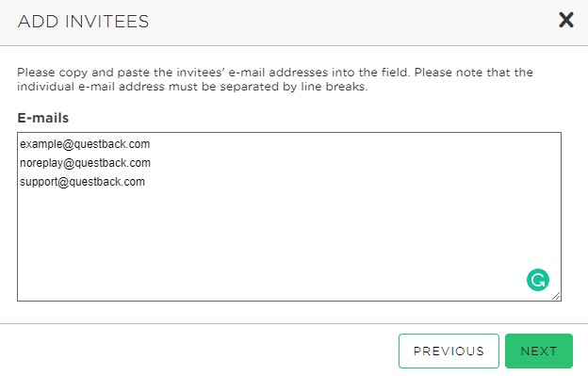Set cursor after support@questback.com text
The image size is (588, 376).
[x=145, y=182]
